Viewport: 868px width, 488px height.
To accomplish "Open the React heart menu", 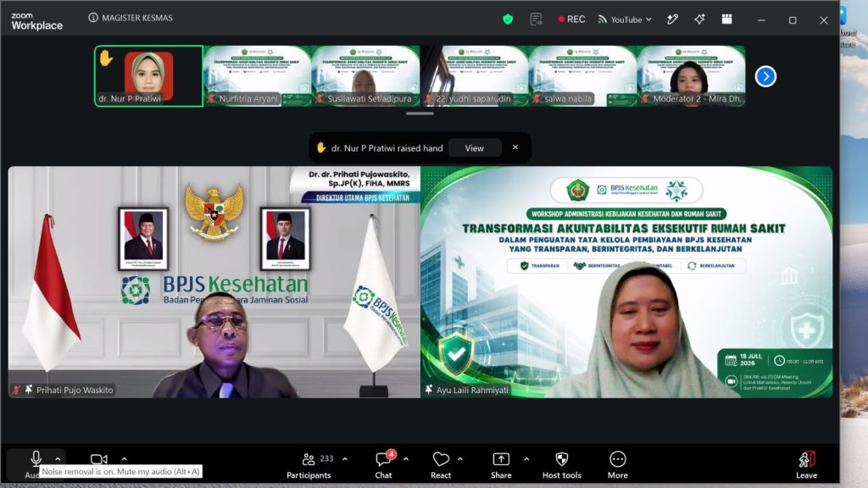I will coord(441,465).
